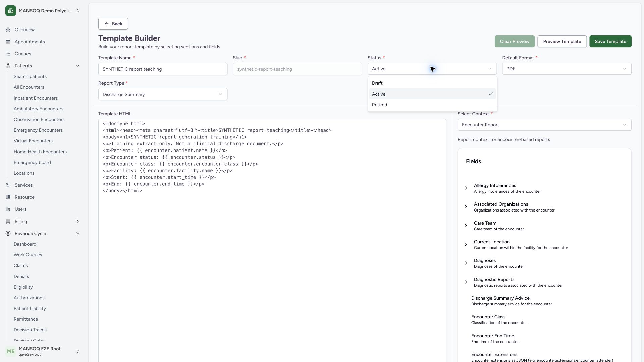Screen dimensions: 644x362
Task: Click the Template Name input field
Action: coord(163,69)
